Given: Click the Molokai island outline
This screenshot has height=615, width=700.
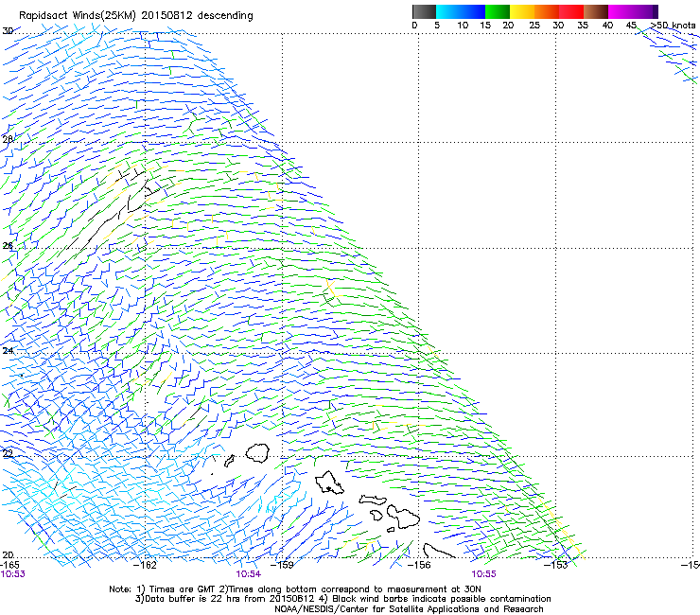Looking at the screenshot, I should point(373,501).
